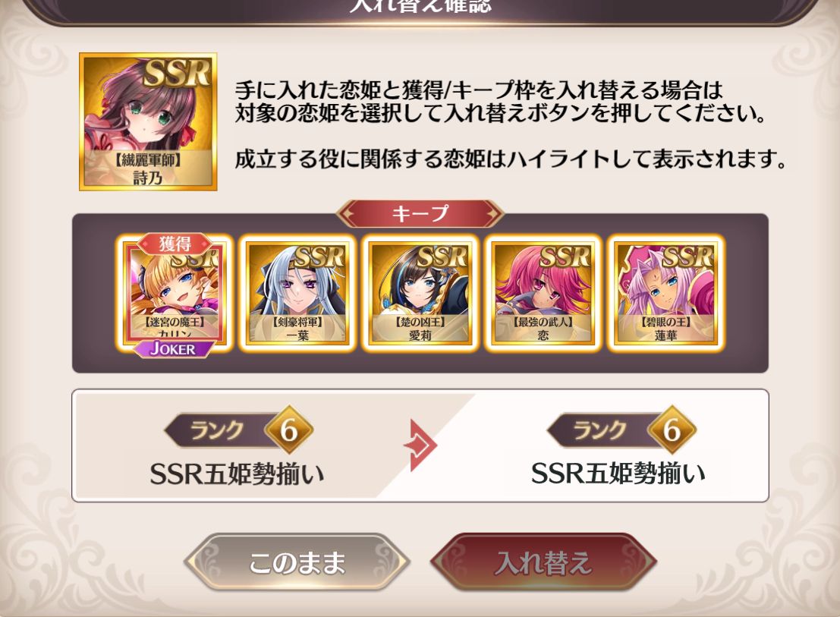This screenshot has width=840, height=617.
Task: Select the 碧眼の王 蓮華 card
Action: [665, 293]
